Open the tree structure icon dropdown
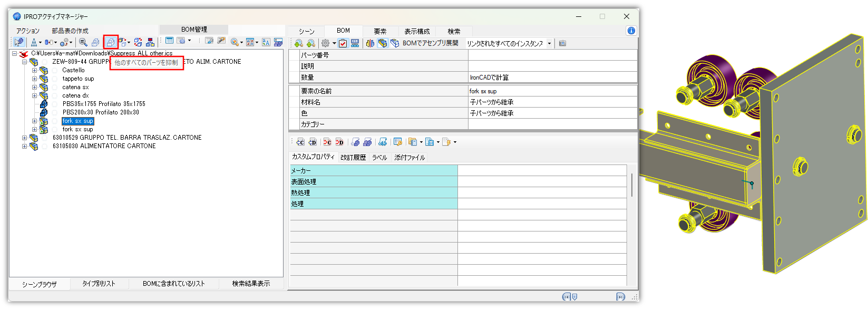Image resolution: width=868 pixels, height=309 pixels. click(x=40, y=43)
